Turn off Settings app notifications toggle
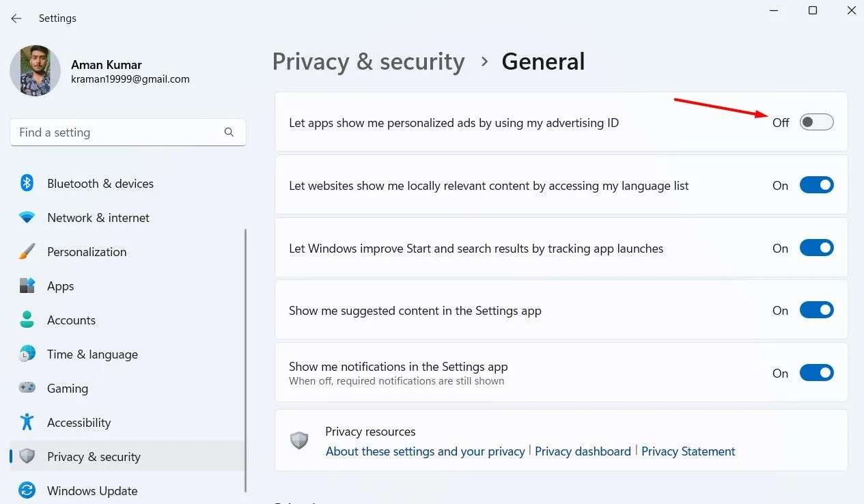Screen dimensions: 864x504 816,373
